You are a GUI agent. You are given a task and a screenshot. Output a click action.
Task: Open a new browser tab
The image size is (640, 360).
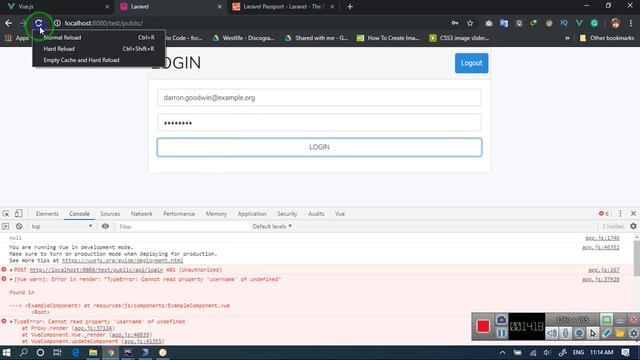point(350,7)
